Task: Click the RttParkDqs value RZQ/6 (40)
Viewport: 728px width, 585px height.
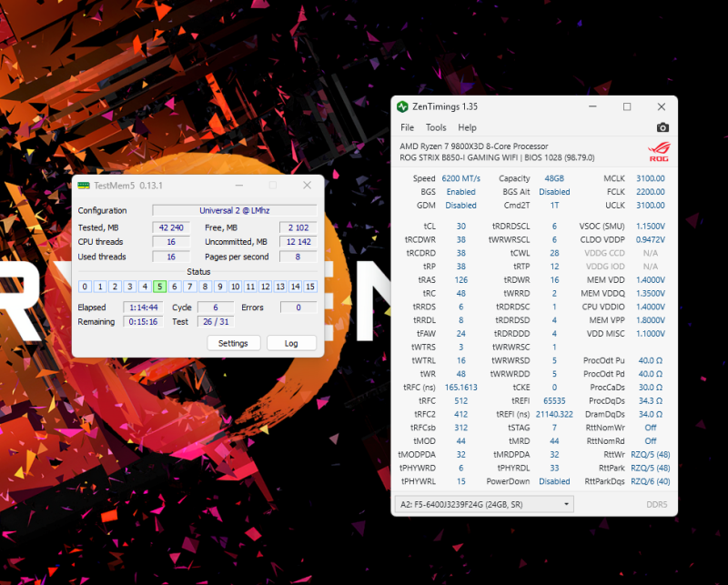Action: (x=651, y=481)
